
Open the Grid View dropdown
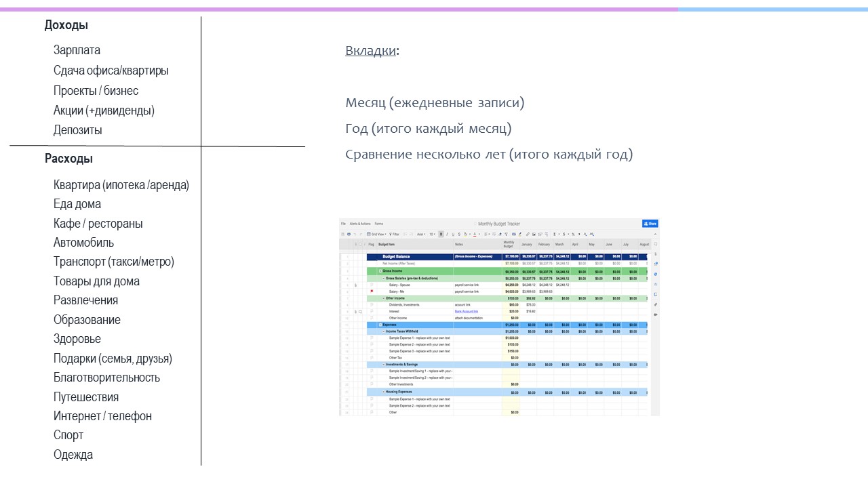(376, 234)
